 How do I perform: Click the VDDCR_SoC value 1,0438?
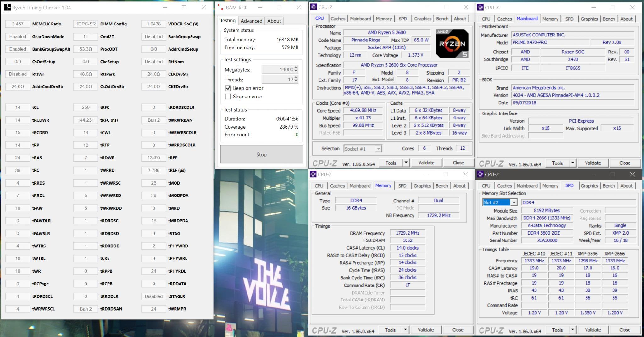click(x=153, y=24)
